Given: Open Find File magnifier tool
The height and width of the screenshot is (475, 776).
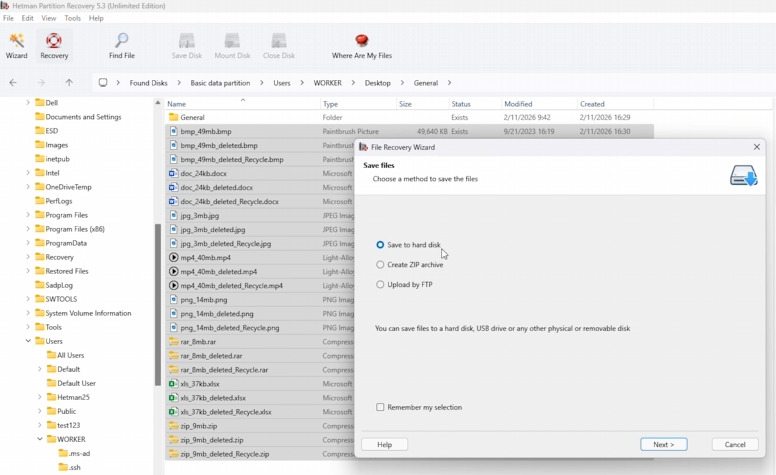Looking at the screenshot, I should pyautogui.click(x=122, y=46).
